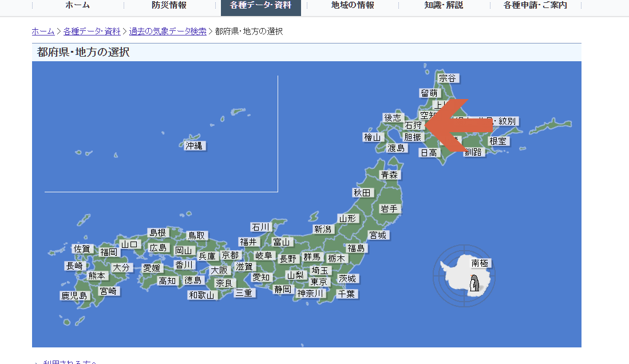Select 渡島 region on the map
Screen dimensions: 629x364
tap(396, 148)
